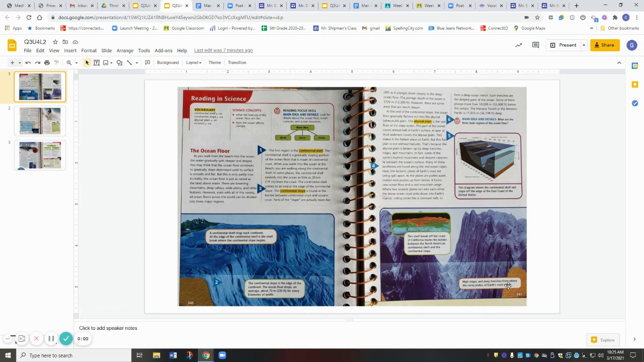Viewport: 644px width, 362px height.
Task: Check the cloud document status icon
Action: click(75, 42)
